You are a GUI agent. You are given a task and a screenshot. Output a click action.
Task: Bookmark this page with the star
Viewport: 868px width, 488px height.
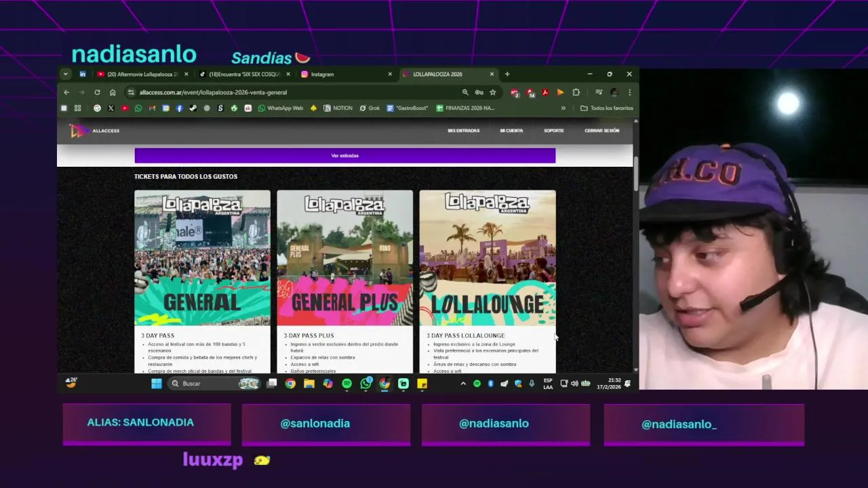coord(493,92)
